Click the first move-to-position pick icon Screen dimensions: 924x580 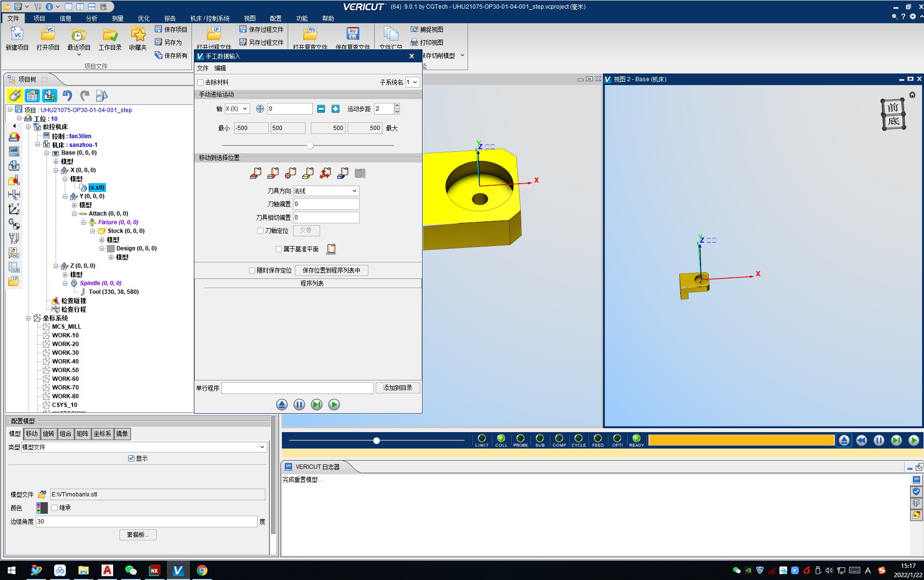[256, 173]
